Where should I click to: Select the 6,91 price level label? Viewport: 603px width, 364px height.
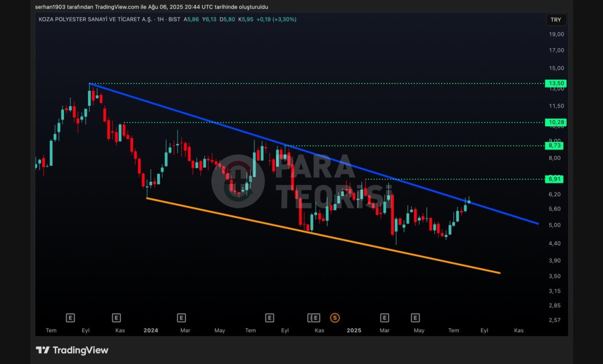(x=555, y=179)
